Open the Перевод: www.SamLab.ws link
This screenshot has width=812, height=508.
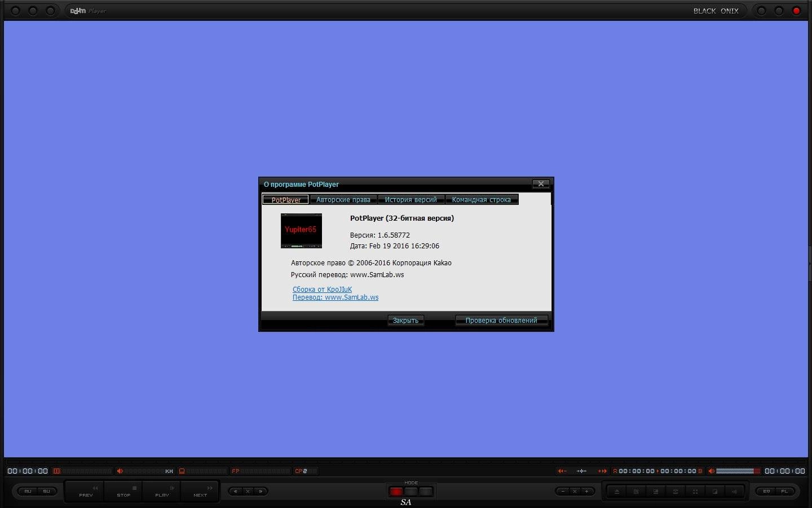click(x=336, y=297)
